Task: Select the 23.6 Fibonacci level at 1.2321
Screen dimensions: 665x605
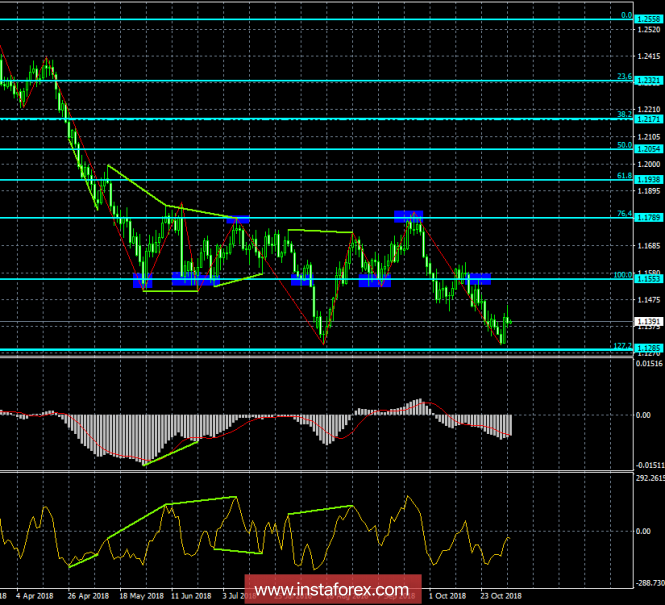Action: (646, 81)
